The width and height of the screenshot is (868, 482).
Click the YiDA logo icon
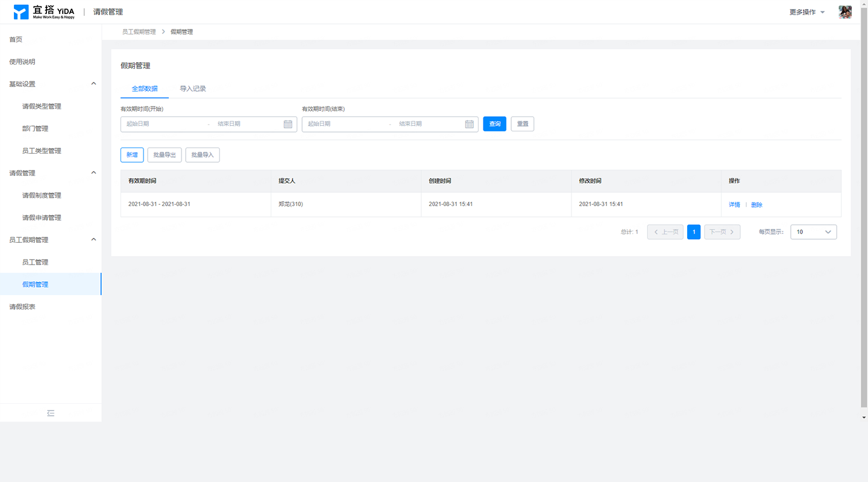coord(21,12)
